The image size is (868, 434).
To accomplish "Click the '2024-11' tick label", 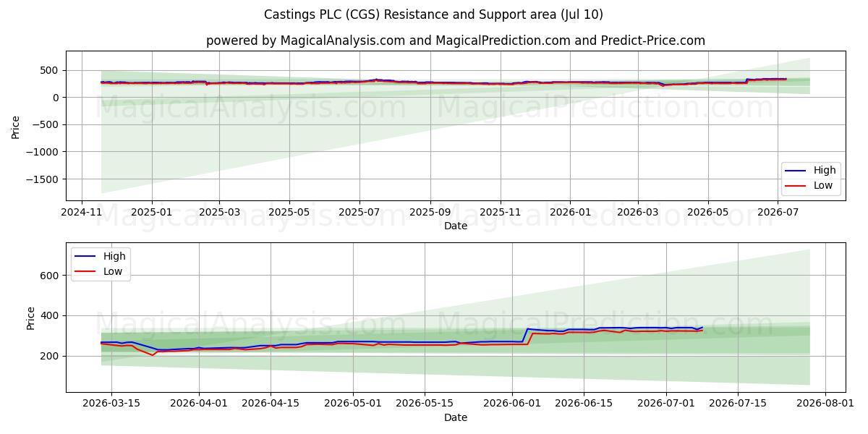I will pos(81,212).
